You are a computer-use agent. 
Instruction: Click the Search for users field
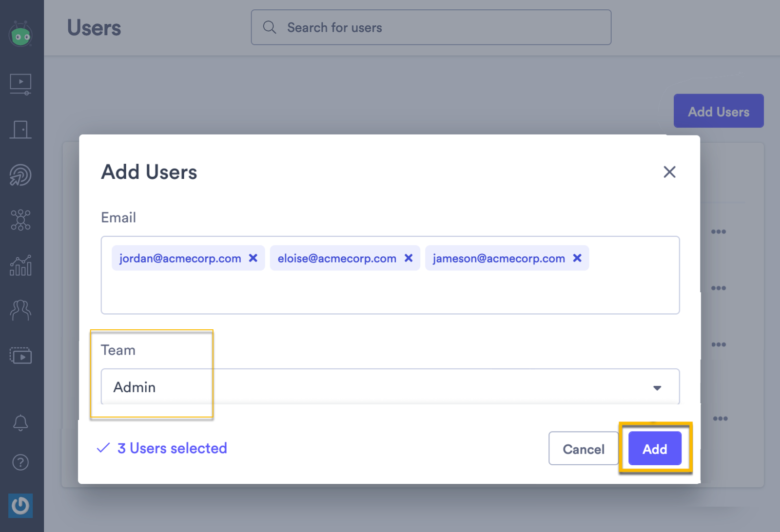point(431,27)
